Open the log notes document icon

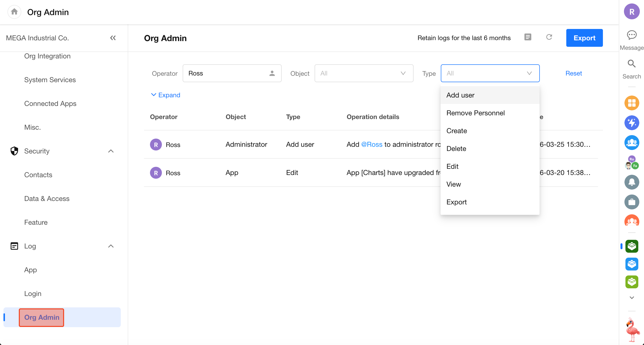tap(527, 37)
